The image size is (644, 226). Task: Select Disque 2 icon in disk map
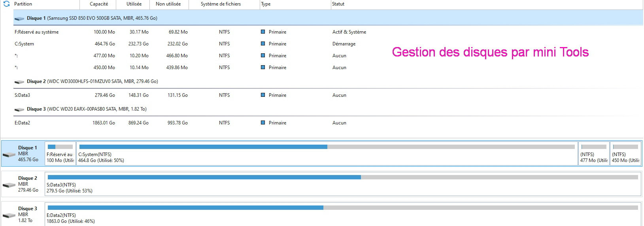(x=9, y=185)
